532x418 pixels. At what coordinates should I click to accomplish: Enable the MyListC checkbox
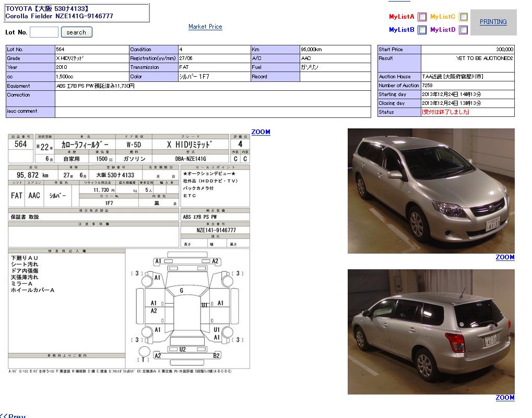click(463, 17)
